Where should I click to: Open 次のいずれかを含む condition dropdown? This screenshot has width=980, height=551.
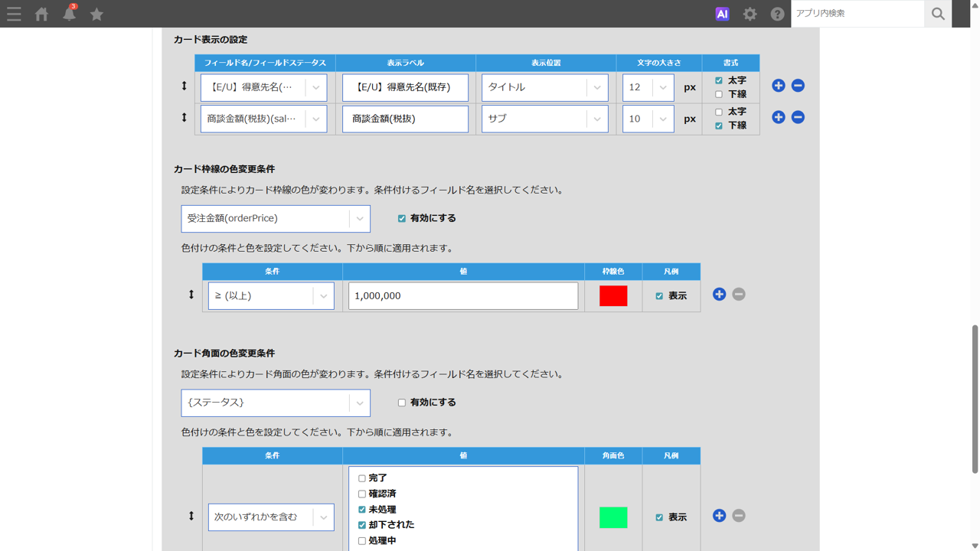(271, 517)
